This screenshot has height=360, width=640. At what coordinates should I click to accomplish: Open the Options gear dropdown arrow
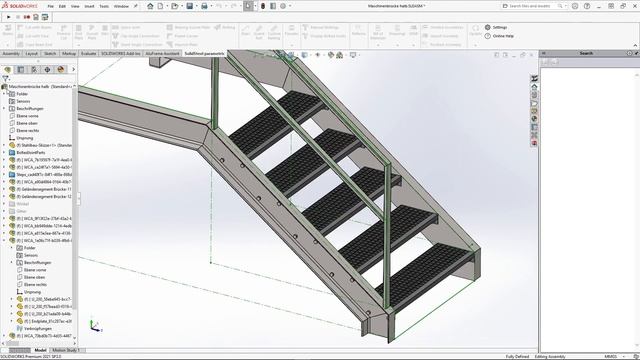[x=290, y=6]
